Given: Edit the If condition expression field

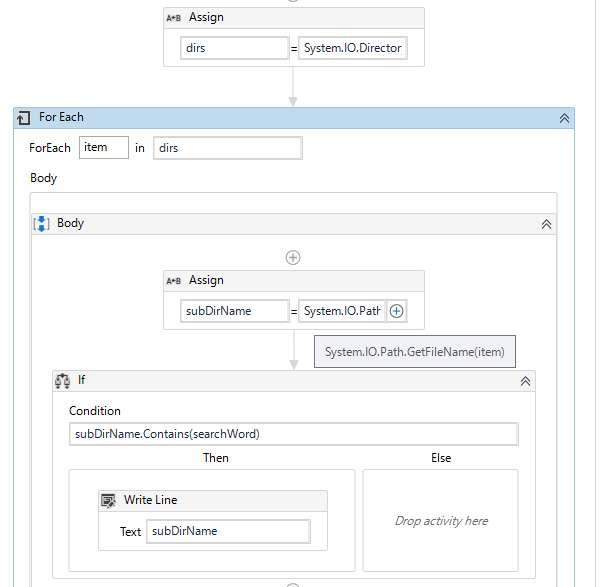Looking at the screenshot, I should point(293,434).
